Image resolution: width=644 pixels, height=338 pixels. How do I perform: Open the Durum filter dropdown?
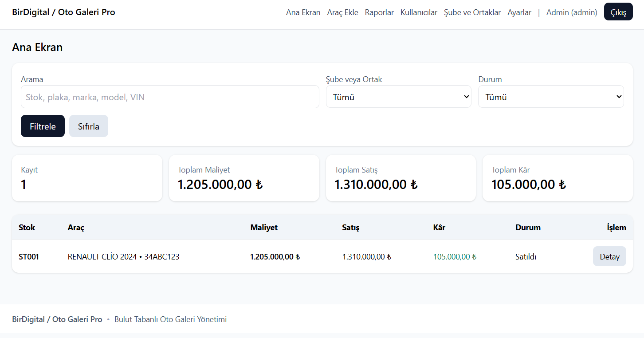550,97
